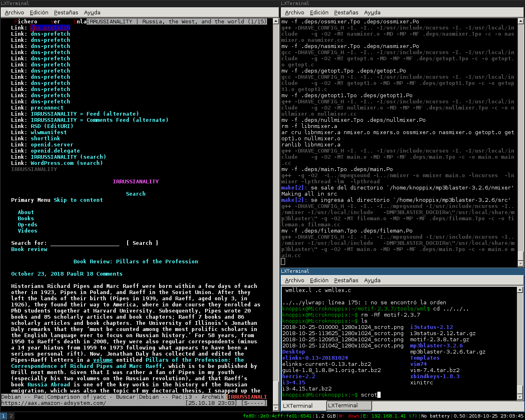Click the 'E: 192.168.1.41' ethernet status
This screenshot has height=420, width=525.
click(x=389, y=416)
